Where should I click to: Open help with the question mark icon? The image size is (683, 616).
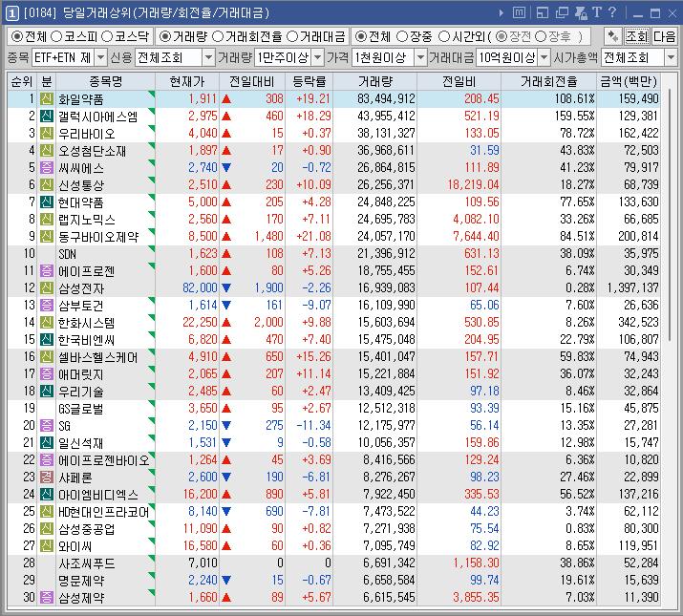point(612,12)
